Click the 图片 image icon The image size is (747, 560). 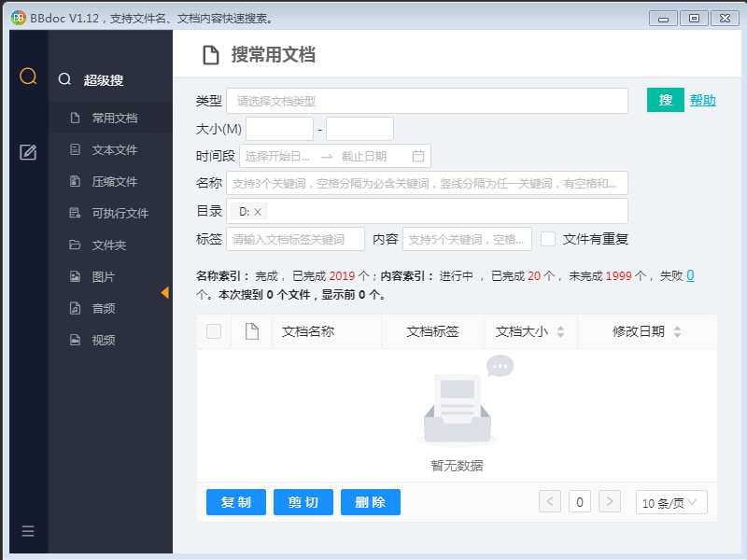[75, 276]
